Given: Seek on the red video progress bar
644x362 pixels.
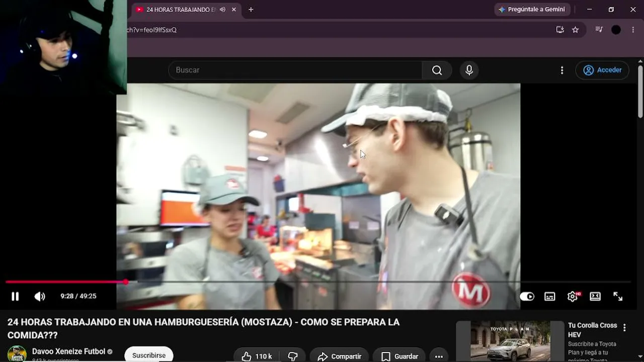Looking at the screenshot, I should click(x=318, y=282).
